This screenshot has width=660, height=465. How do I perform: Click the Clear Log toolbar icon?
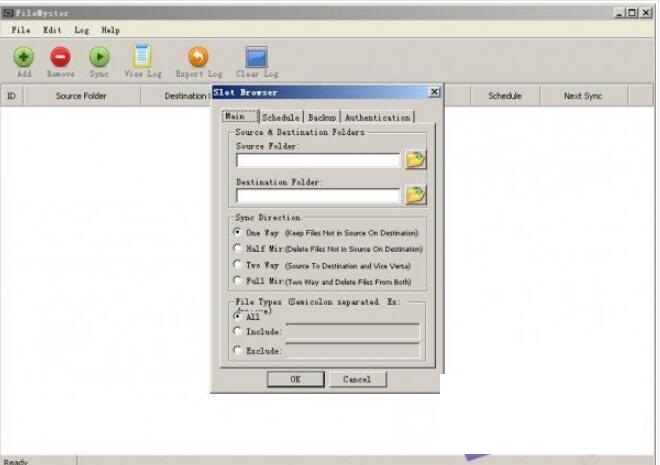257,57
